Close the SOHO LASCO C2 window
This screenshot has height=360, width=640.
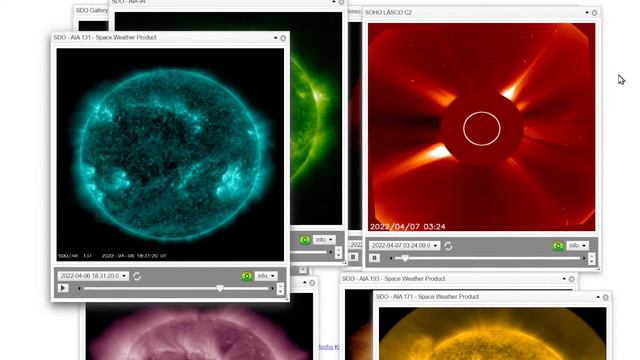point(595,13)
